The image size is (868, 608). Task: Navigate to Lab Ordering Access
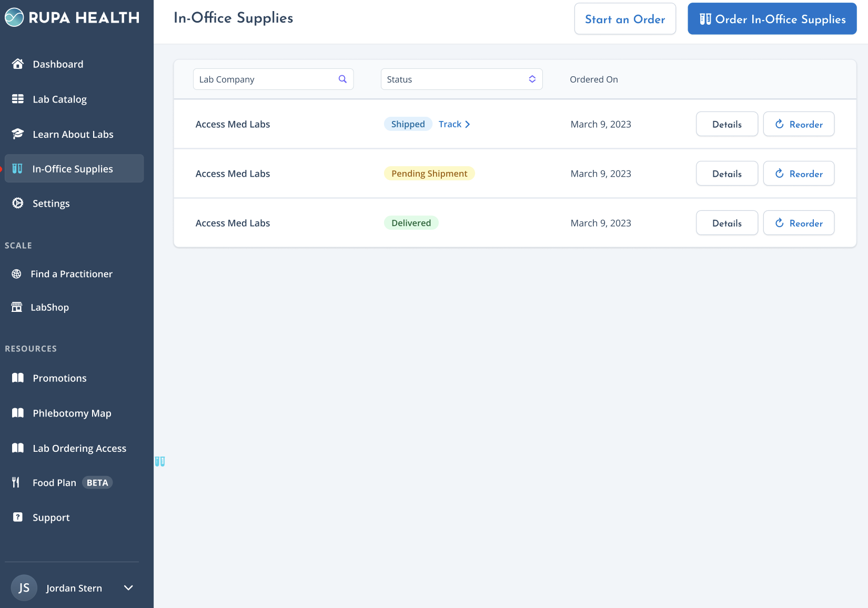[x=79, y=448]
